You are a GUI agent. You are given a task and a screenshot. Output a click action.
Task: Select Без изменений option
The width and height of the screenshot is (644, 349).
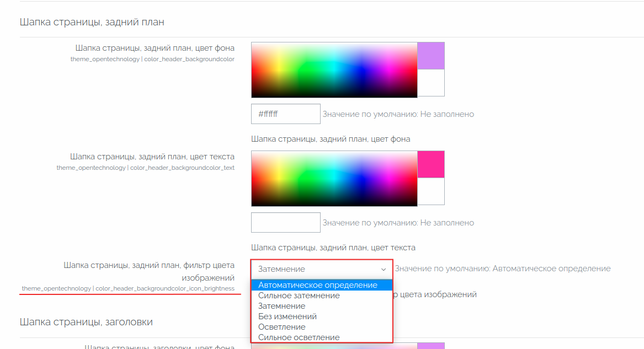pos(322,316)
